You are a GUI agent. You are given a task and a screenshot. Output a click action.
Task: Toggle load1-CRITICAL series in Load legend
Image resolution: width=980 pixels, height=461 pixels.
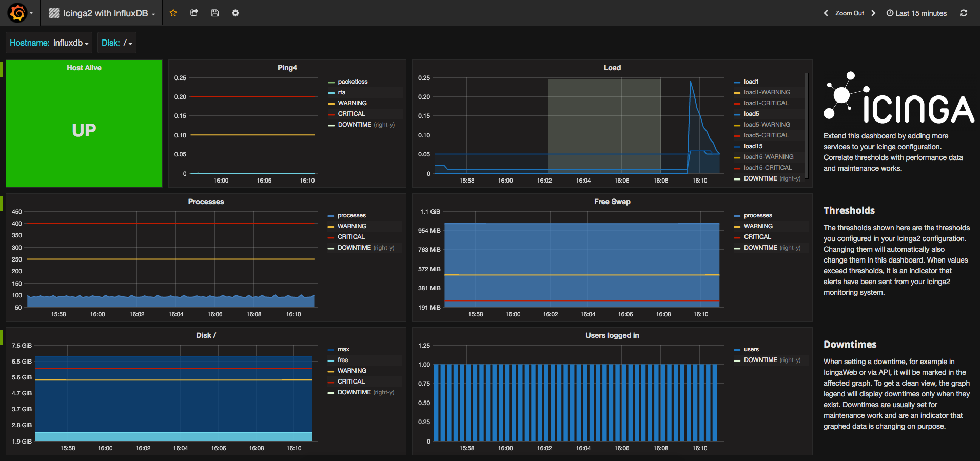click(x=766, y=103)
